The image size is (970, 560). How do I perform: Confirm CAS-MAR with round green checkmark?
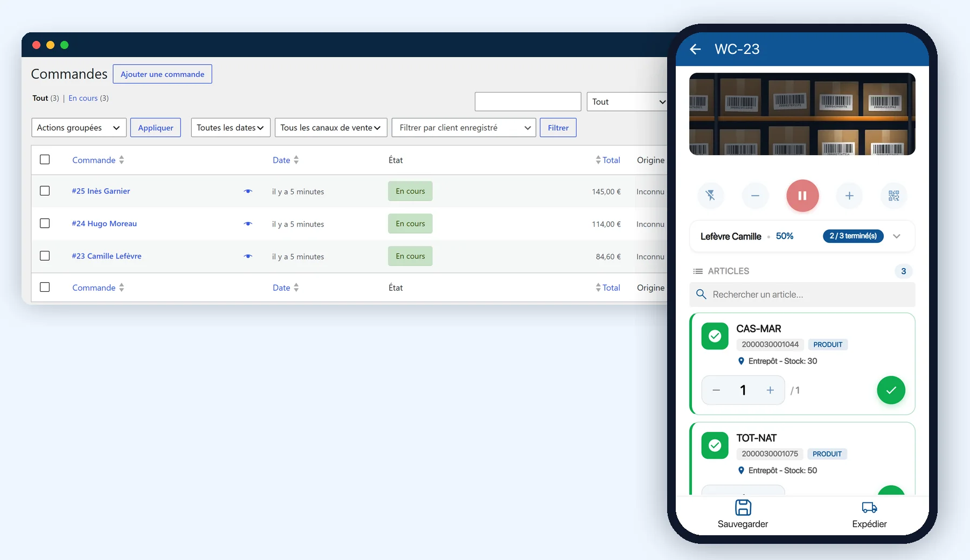(x=891, y=390)
